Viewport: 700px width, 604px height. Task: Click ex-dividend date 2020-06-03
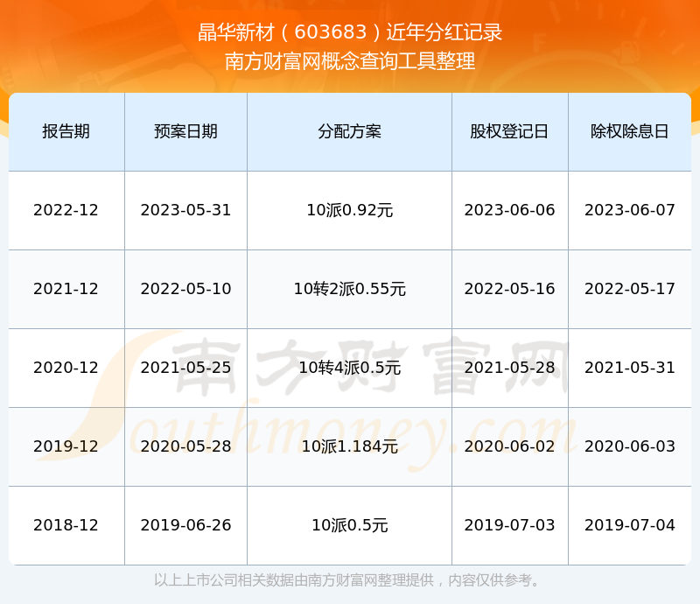[x=629, y=446]
